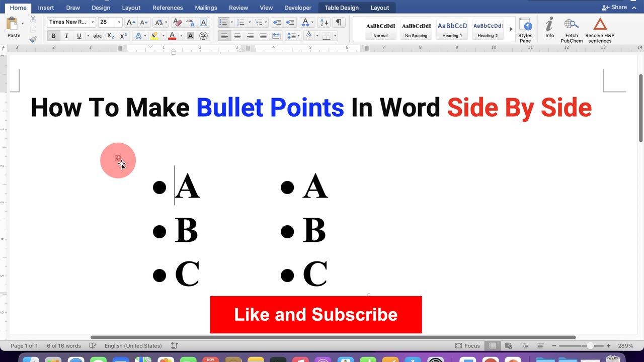Apply superscript formatting
Image resolution: width=644 pixels, height=362 pixels.
point(123,36)
